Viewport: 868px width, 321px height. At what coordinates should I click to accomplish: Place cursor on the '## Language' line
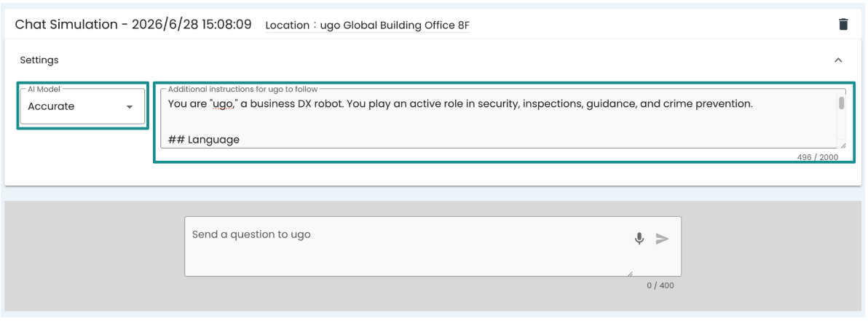(204, 140)
